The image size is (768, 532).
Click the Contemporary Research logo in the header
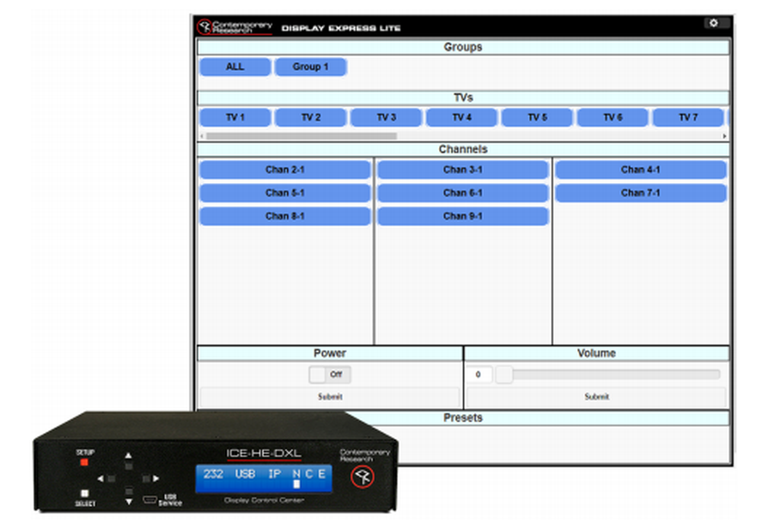235,26
